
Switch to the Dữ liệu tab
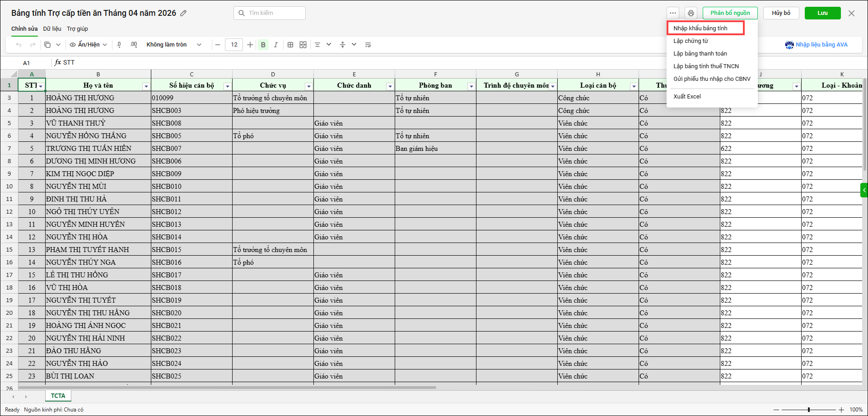[52, 29]
